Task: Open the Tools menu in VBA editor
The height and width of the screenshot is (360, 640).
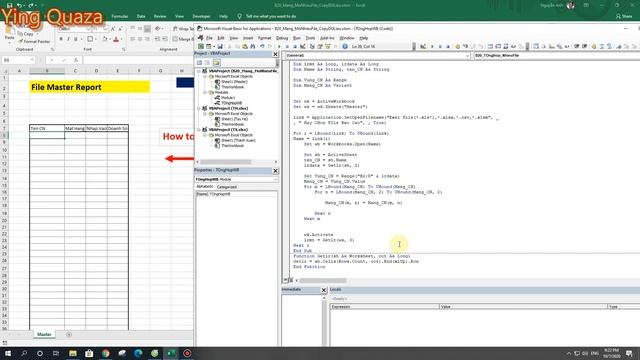Action: (310, 38)
